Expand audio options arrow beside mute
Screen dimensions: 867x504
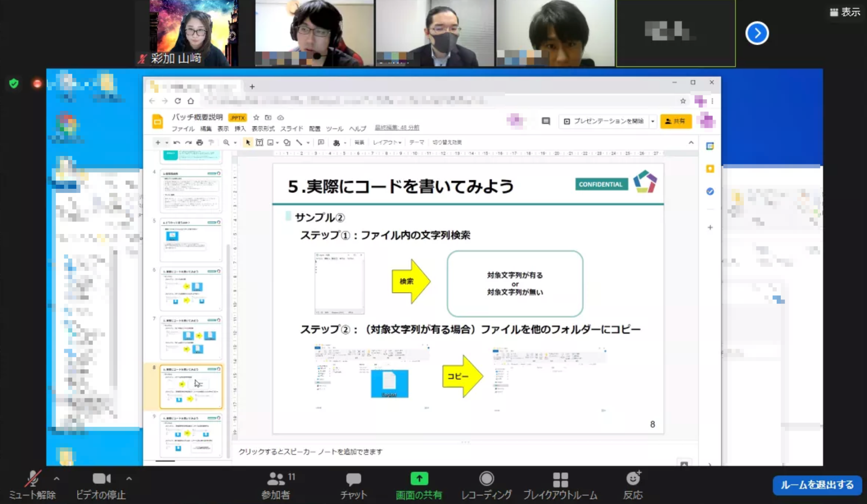click(56, 478)
